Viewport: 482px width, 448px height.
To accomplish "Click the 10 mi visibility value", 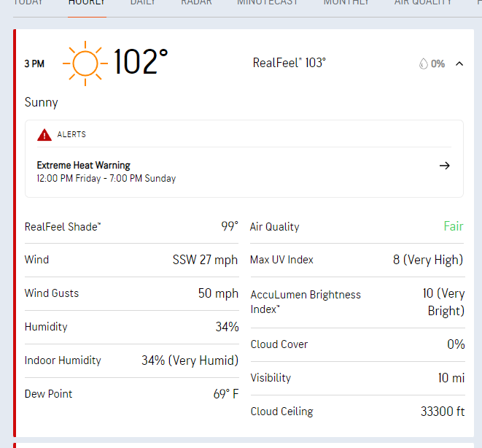I will pyautogui.click(x=451, y=378).
